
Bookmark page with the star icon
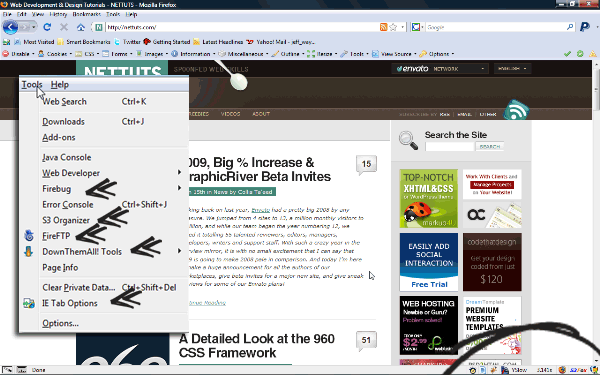[393, 27]
